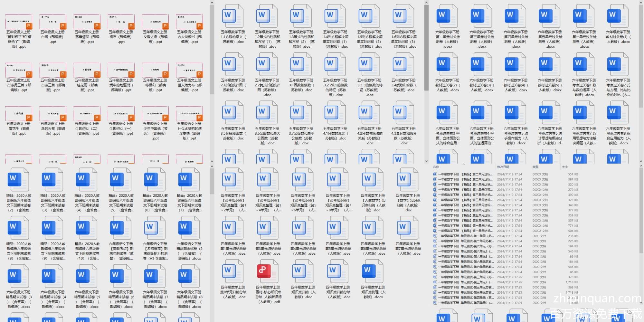Click the 五年级语文上册 古诗三首 file name
The height and width of the screenshot is (322, 644).
[x=53, y=85]
